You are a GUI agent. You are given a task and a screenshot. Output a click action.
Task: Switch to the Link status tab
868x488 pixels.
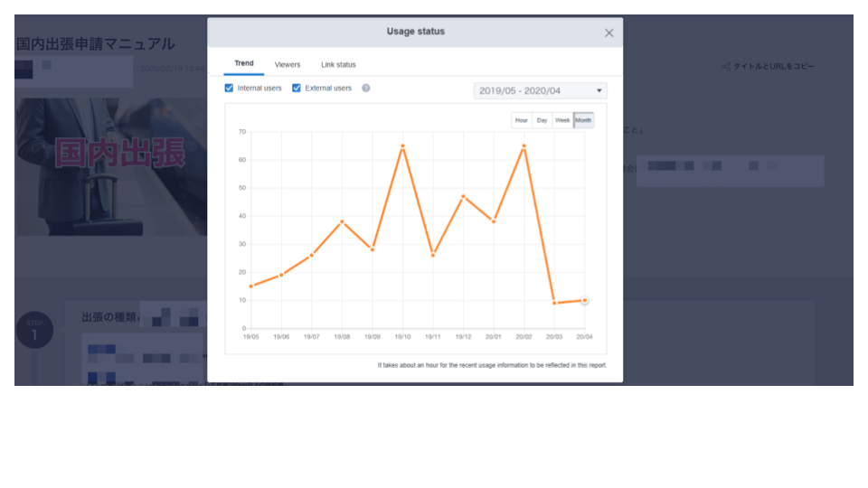[338, 65]
